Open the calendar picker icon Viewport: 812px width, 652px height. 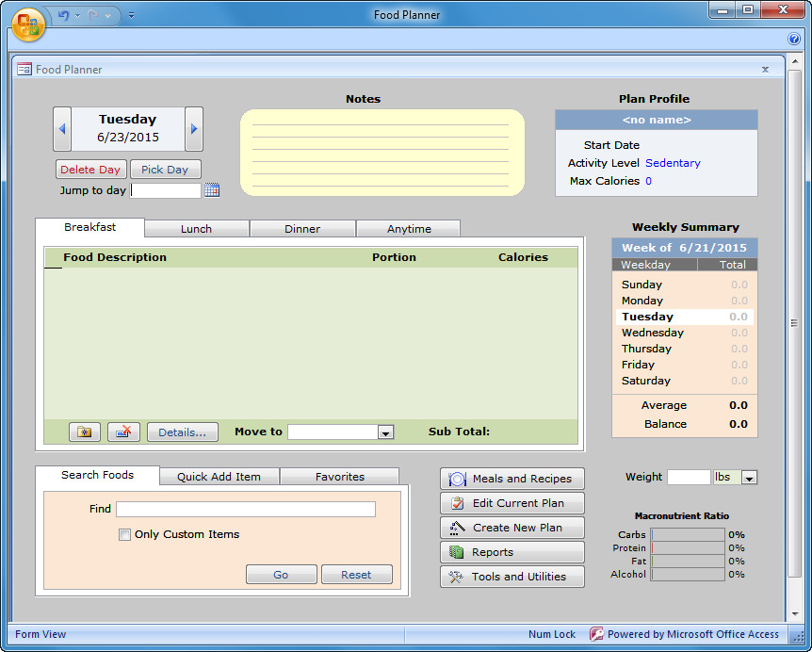click(x=212, y=190)
